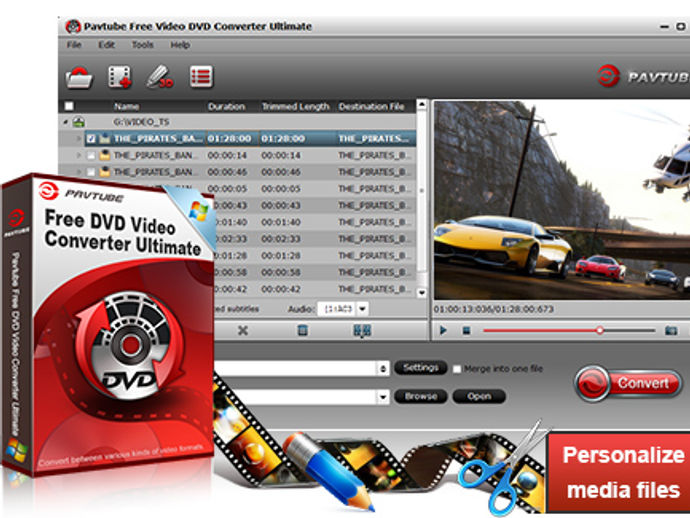This screenshot has height=518, width=690.
Task: Play the preview video
Action: (443, 330)
